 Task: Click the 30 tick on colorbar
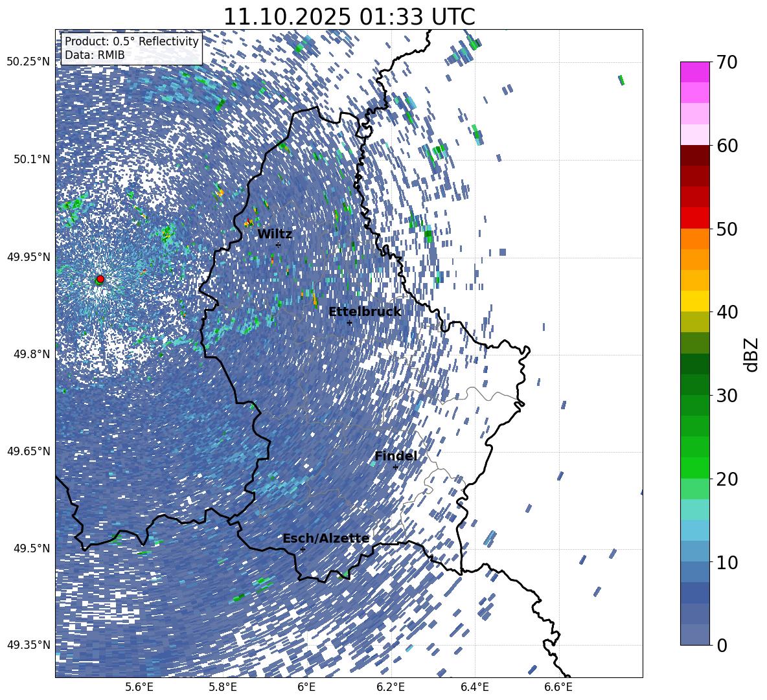pos(727,395)
